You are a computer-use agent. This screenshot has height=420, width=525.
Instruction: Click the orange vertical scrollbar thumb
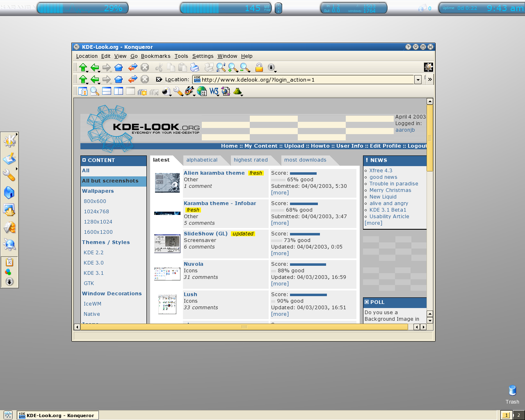430,138
